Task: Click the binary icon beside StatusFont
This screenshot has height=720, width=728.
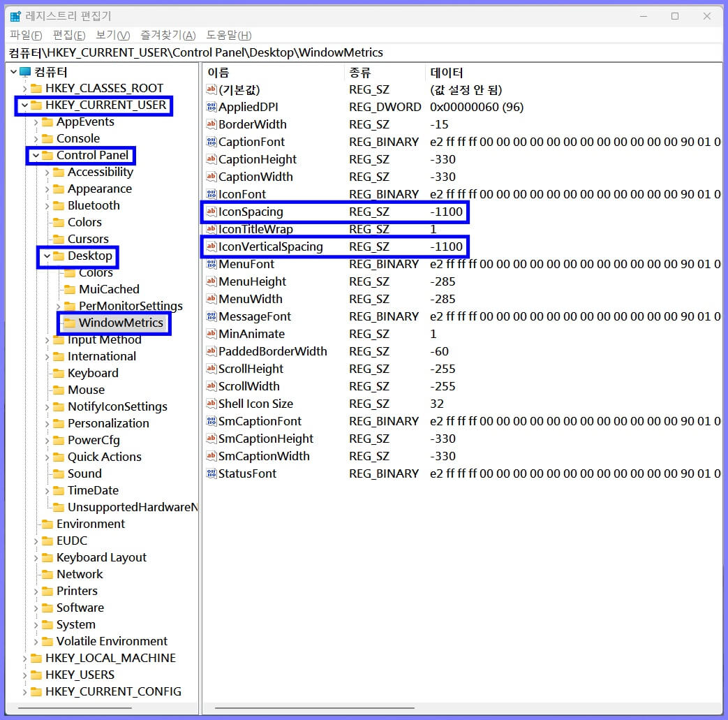Action: click(x=211, y=473)
